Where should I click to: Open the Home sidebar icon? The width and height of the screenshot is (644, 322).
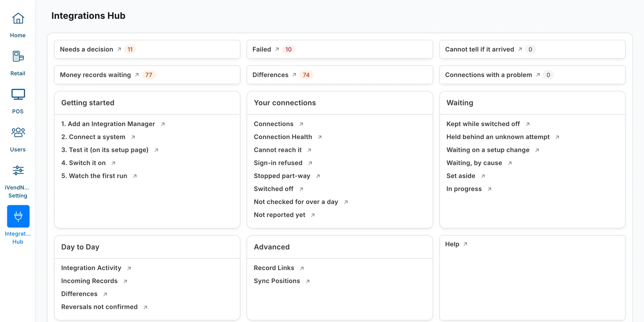pyautogui.click(x=18, y=19)
